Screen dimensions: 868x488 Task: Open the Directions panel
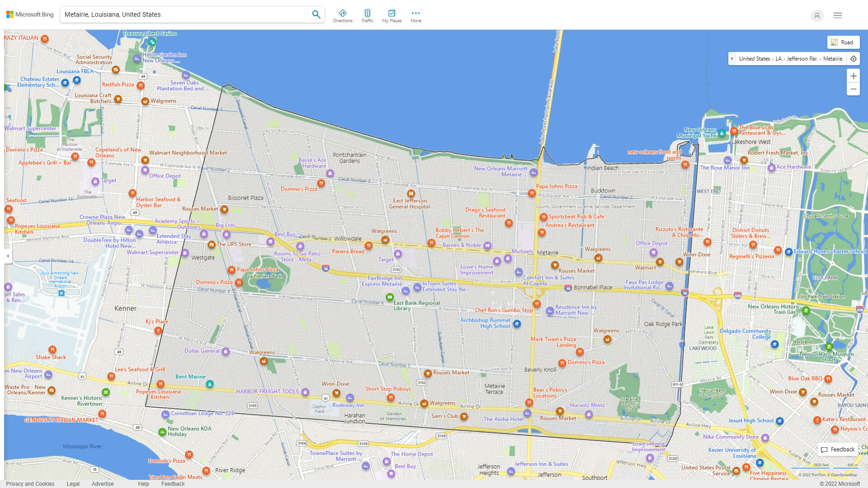343,15
